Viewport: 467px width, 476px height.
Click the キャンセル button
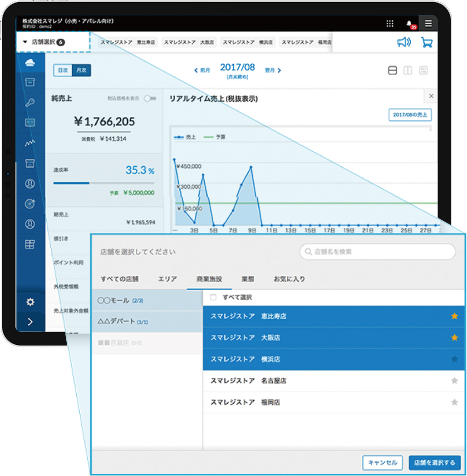click(383, 462)
